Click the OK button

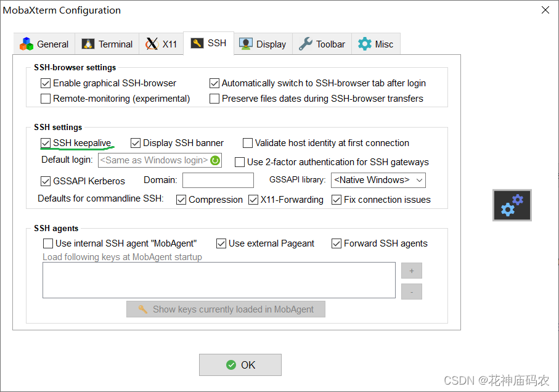(240, 365)
